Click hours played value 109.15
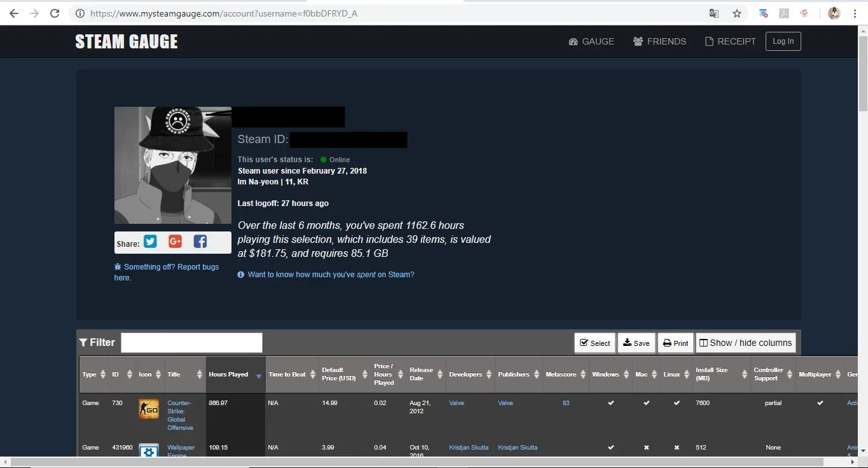Screen dimensions: 868x468 coord(218,448)
